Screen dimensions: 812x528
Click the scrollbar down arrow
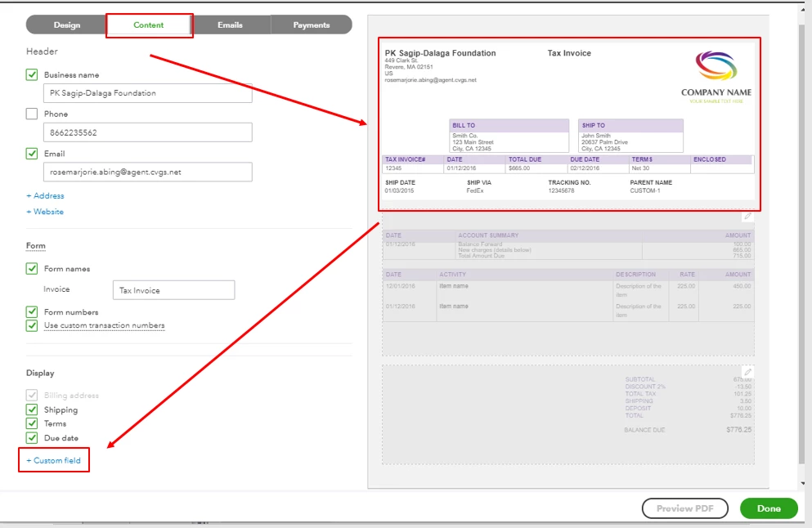point(803,483)
